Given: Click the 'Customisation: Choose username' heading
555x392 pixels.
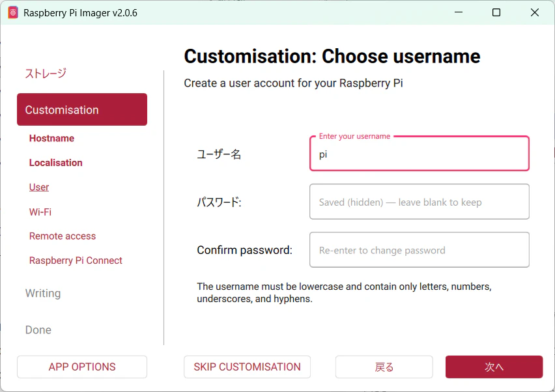Looking at the screenshot, I should point(332,56).
